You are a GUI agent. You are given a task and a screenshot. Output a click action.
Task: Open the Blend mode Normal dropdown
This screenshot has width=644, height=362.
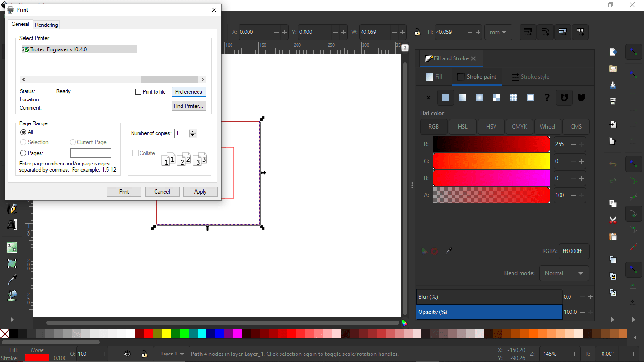coord(564,273)
